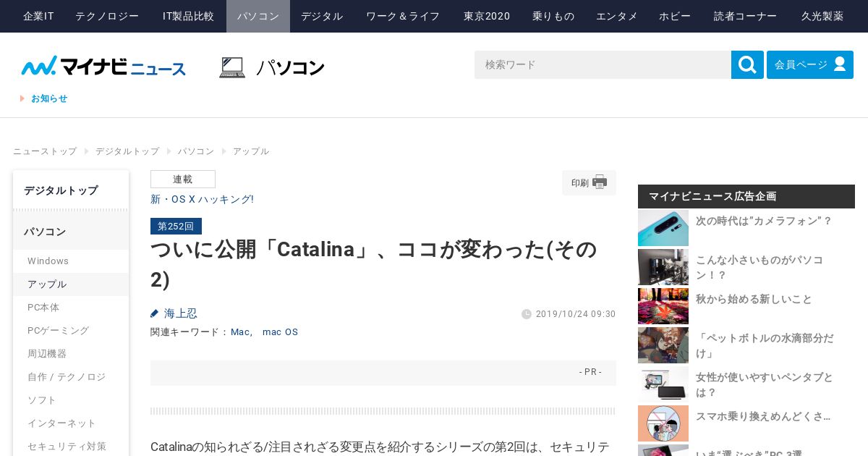Screen dimensions: 868x456
Task: Click the 印刷 print button
Action: [589, 182]
